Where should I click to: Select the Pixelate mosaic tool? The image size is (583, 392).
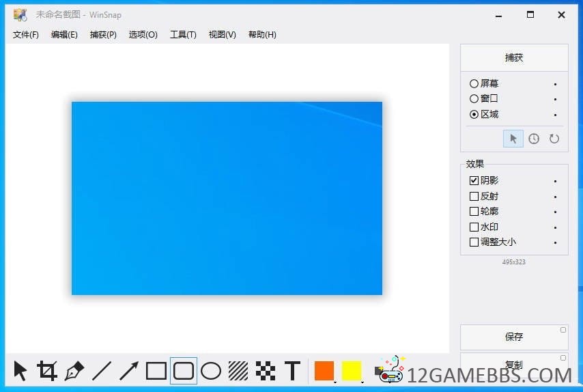click(x=266, y=371)
